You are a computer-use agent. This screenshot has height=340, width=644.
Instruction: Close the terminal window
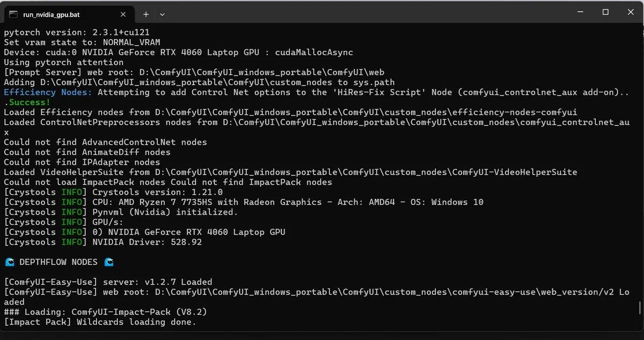(629, 12)
